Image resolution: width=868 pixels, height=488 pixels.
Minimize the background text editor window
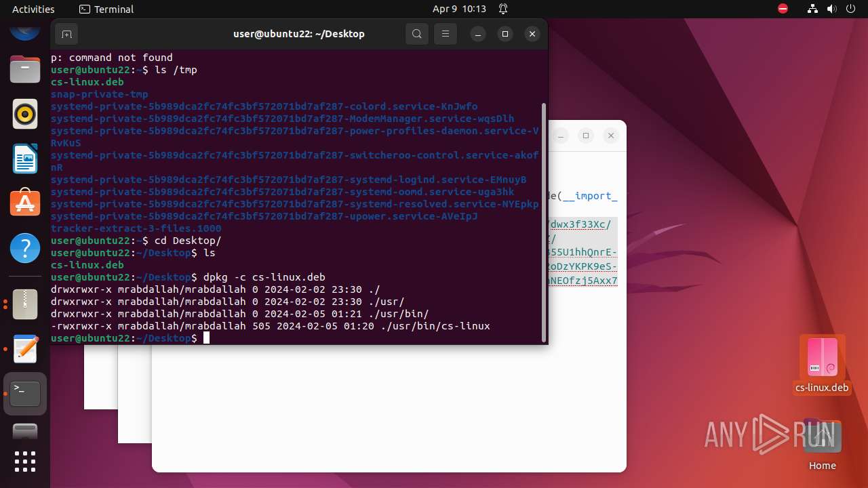point(561,136)
